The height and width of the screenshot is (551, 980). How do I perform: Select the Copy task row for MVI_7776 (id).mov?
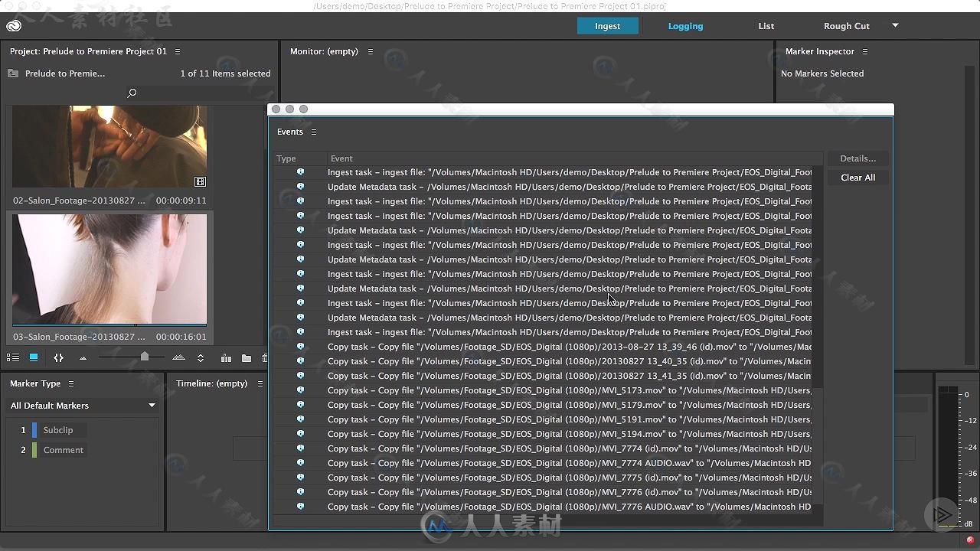tap(544, 492)
